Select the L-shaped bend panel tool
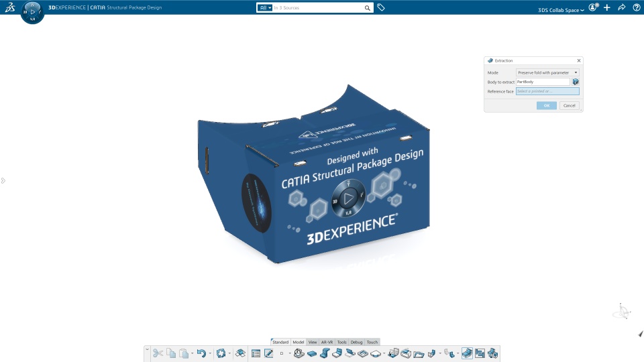The width and height of the screenshot is (644, 362). pyautogui.click(x=337, y=353)
